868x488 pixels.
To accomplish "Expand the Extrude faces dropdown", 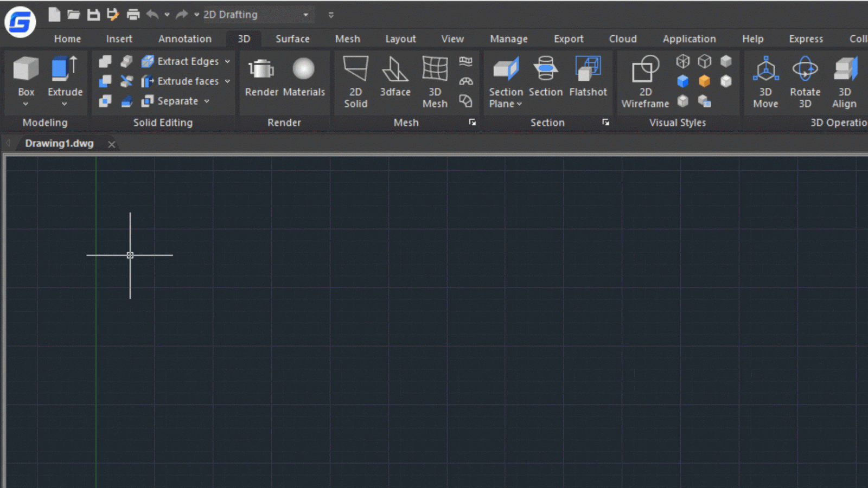I will pyautogui.click(x=227, y=81).
